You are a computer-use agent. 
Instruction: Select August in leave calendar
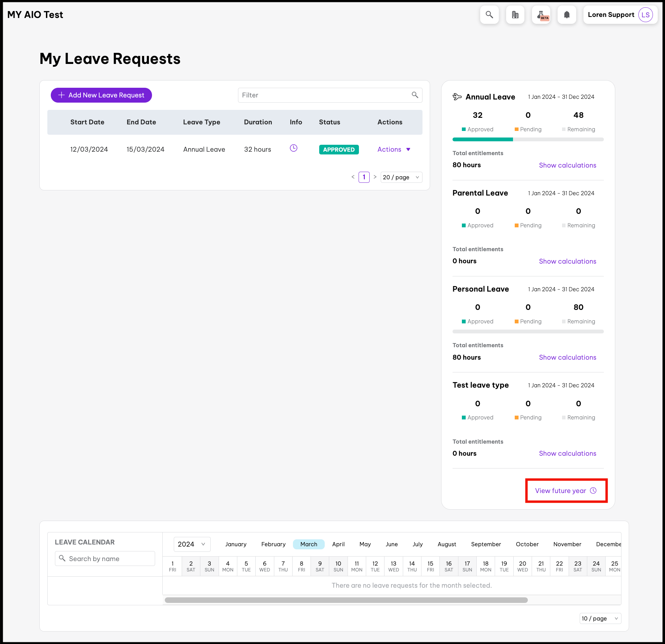tap(447, 544)
